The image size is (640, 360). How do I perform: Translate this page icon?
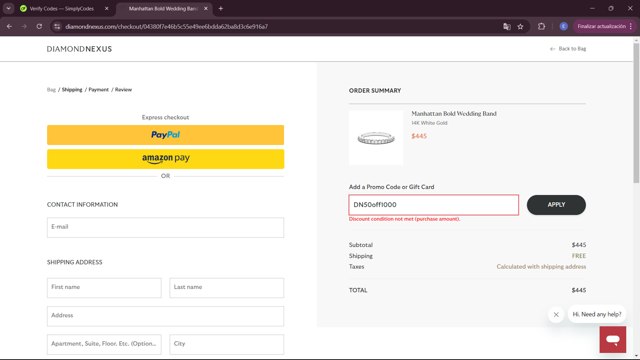click(x=507, y=27)
